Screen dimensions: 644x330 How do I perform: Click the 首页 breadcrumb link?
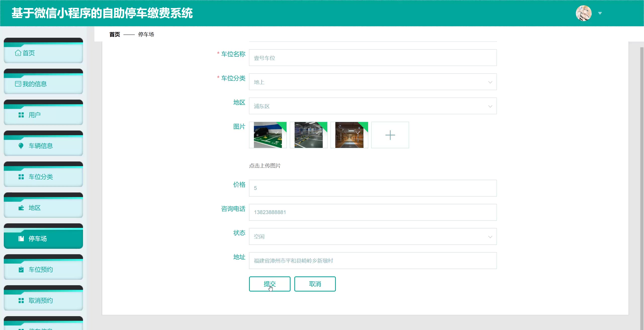click(x=115, y=34)
